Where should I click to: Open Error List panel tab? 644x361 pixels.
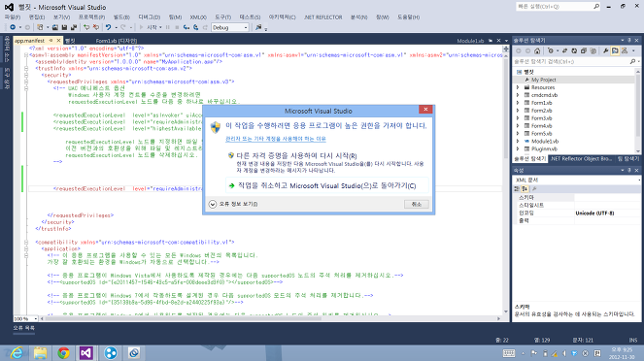[x=24, y=328]
